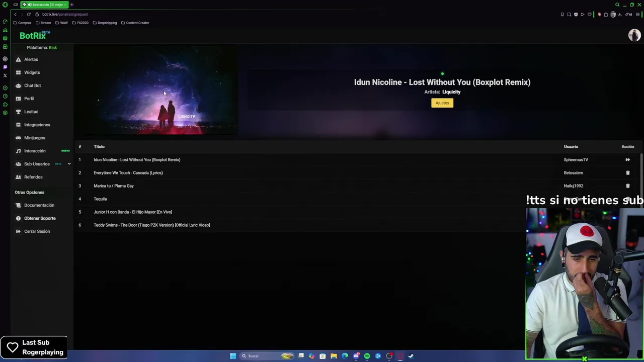644x362 pixels.
Task: Click Obtener Soporte link
Action: pyautogui.click(x=40, y=218)
